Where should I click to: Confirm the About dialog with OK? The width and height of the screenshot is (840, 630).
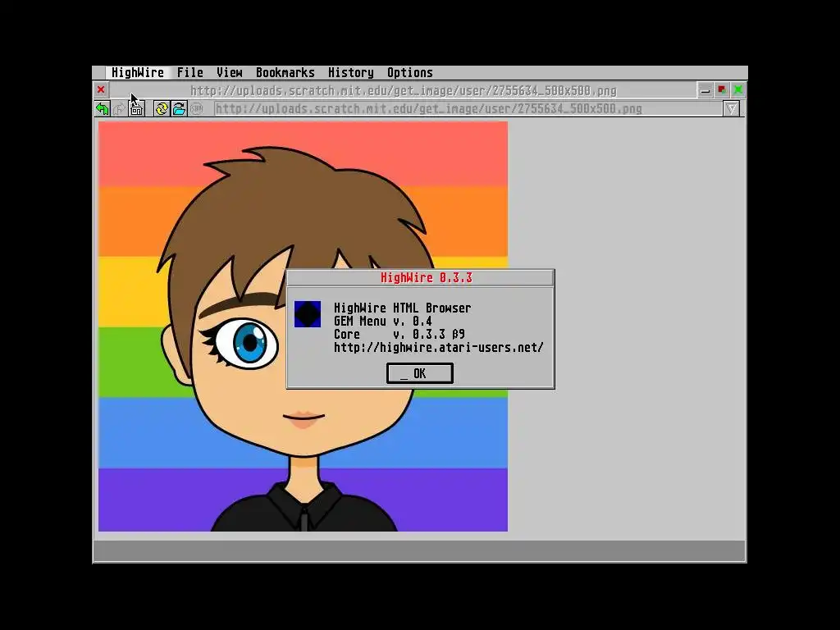(x=419, y=373)
